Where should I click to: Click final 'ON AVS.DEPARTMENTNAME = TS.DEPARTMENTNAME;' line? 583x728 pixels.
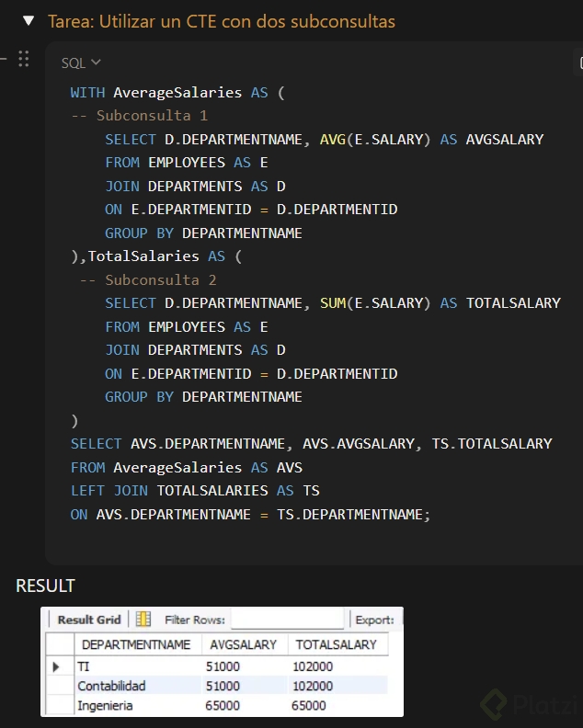point(250,515)
